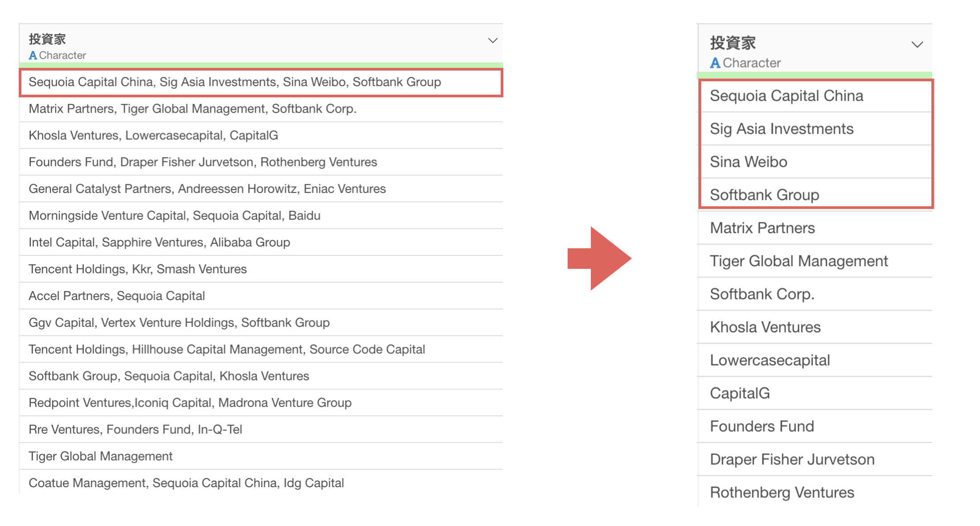
Task: Select right table cell Lowercasecapital
Action: click(x=815, y=360)
